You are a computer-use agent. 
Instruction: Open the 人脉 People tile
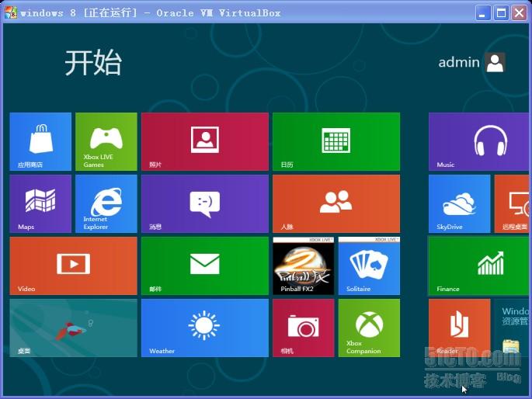pyautogui.click(x=336, y=203)
